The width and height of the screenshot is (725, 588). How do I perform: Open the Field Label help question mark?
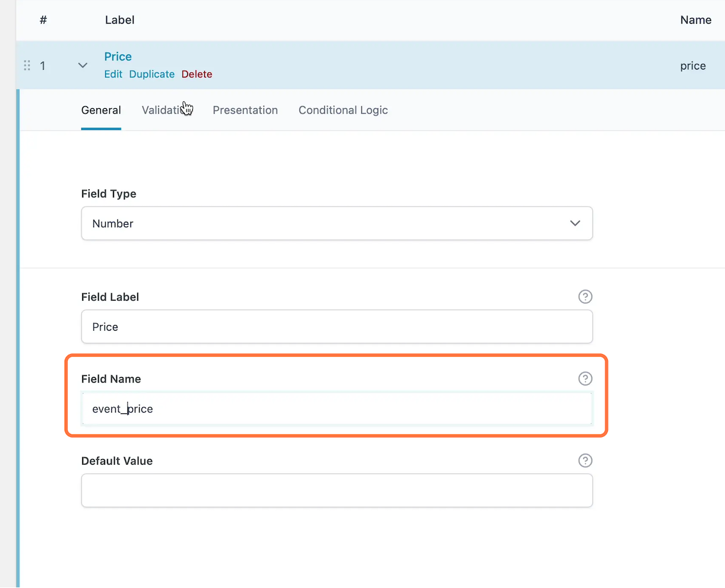[585, 297]
